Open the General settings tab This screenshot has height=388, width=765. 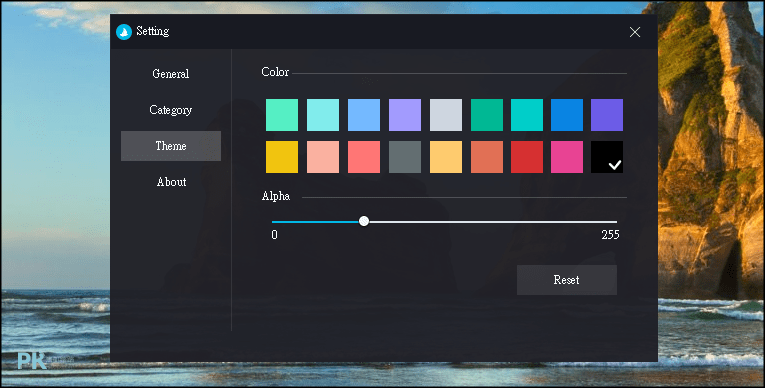click(171, 74)
